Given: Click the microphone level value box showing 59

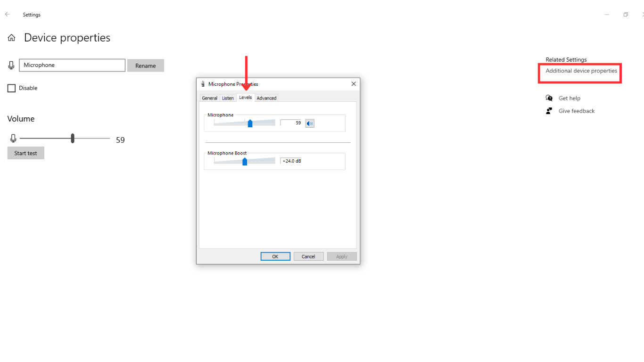Looking at the screenshot, I should tap(290, 123).
